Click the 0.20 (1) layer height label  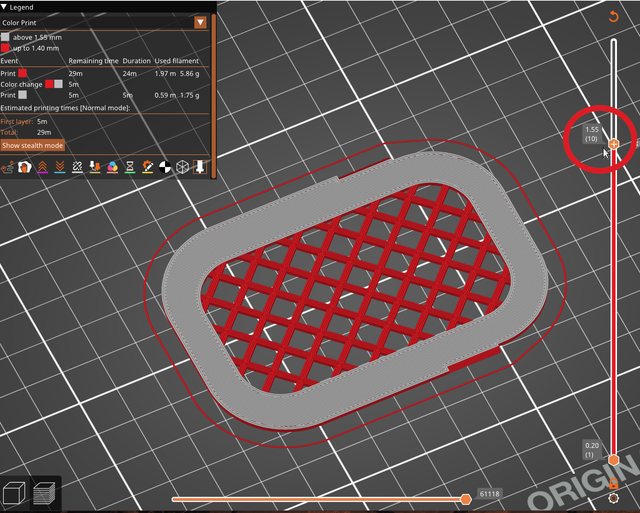click(592, 450)
